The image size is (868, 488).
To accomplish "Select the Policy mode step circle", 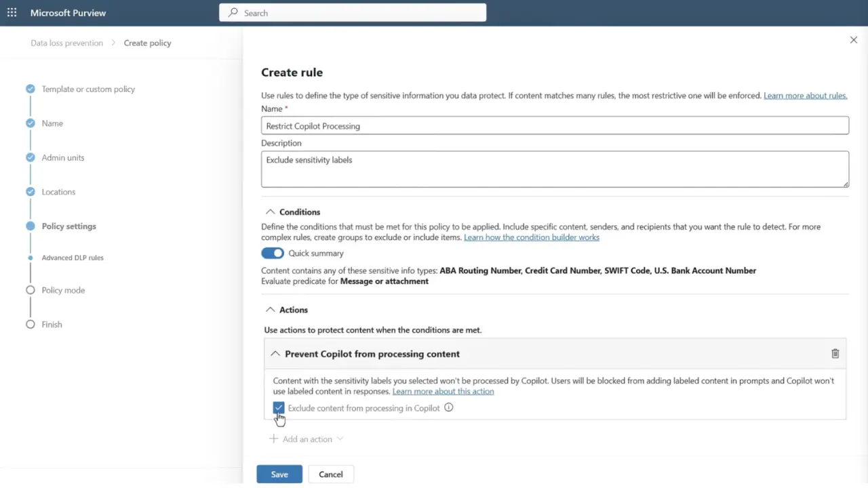I will point(30,290).
